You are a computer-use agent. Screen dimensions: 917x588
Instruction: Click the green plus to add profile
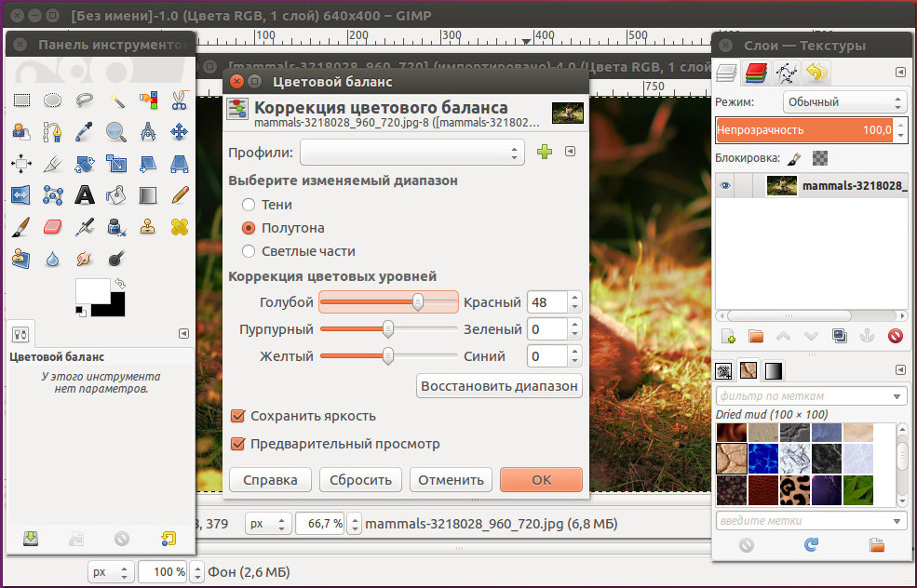pos(545,152)
